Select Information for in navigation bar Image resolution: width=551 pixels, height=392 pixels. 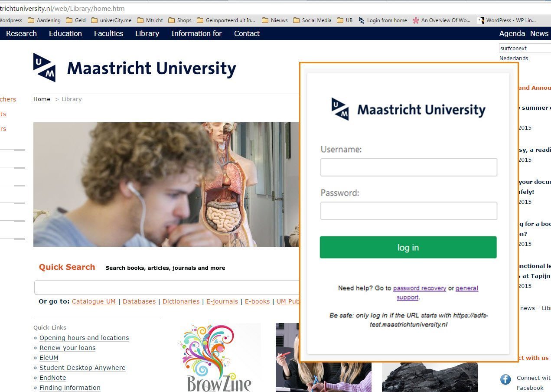pyautogui.click(x=196, y=33)
